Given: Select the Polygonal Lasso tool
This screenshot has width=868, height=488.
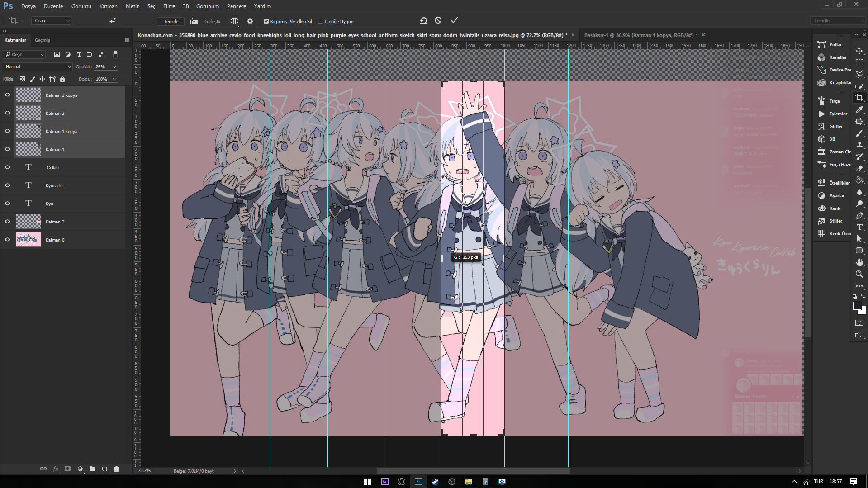Looking at the screenshot, I should pos(859,74).
